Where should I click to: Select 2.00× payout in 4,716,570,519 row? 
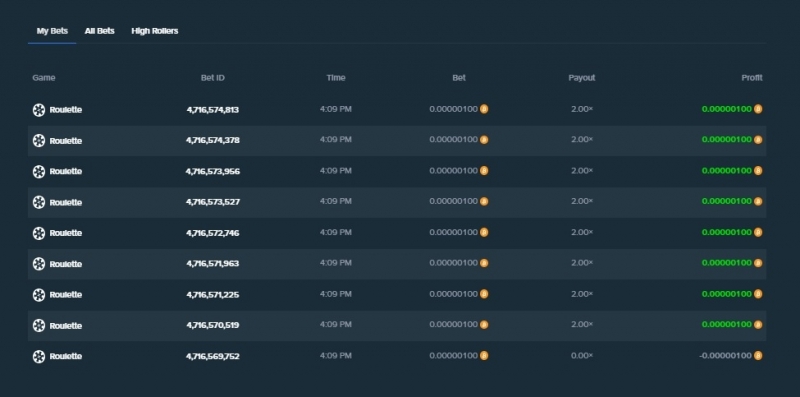[x=582, y=325]
